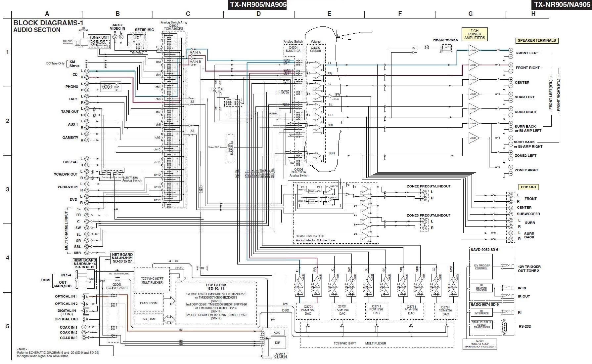Click the HDMI IN 1-4 connector symbol
The height and width of the screenshot is (364, 592).
coord(76,275)
